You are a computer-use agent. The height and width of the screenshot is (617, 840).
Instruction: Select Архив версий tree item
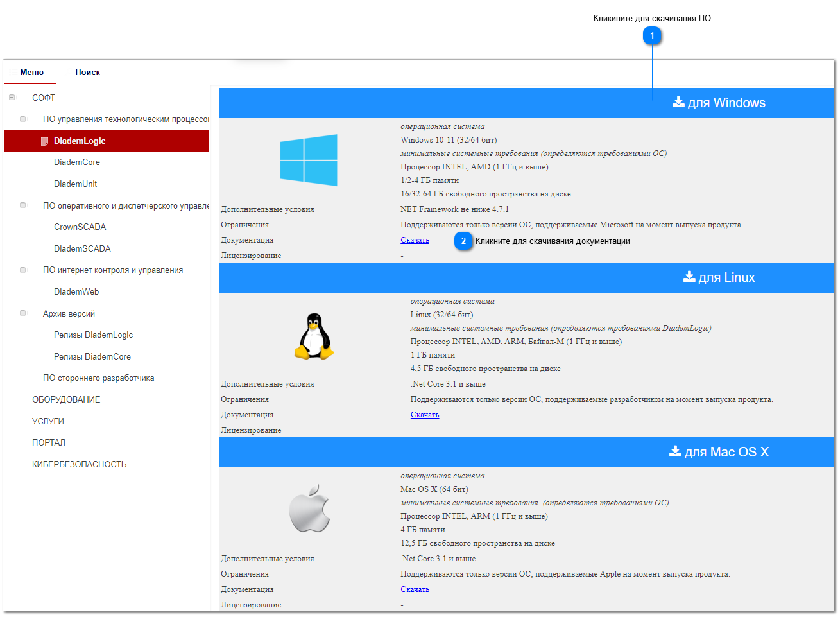click(69, 313)
